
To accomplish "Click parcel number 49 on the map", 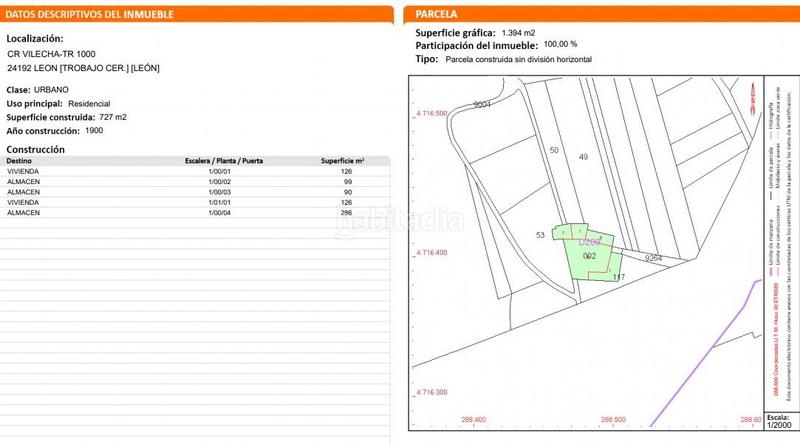I will 584,156.
